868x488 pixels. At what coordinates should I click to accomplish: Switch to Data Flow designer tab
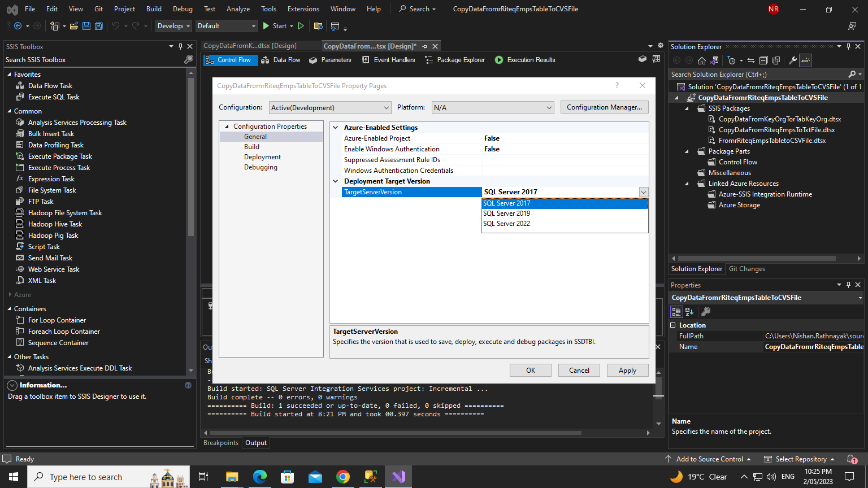pyautogui.click(x=280, y=60)
